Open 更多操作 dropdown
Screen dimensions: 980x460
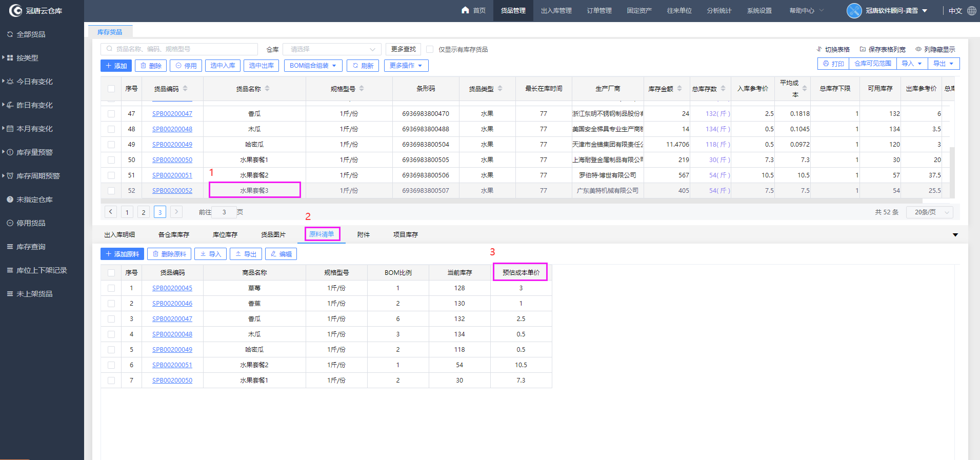click(x=406, y=66)
